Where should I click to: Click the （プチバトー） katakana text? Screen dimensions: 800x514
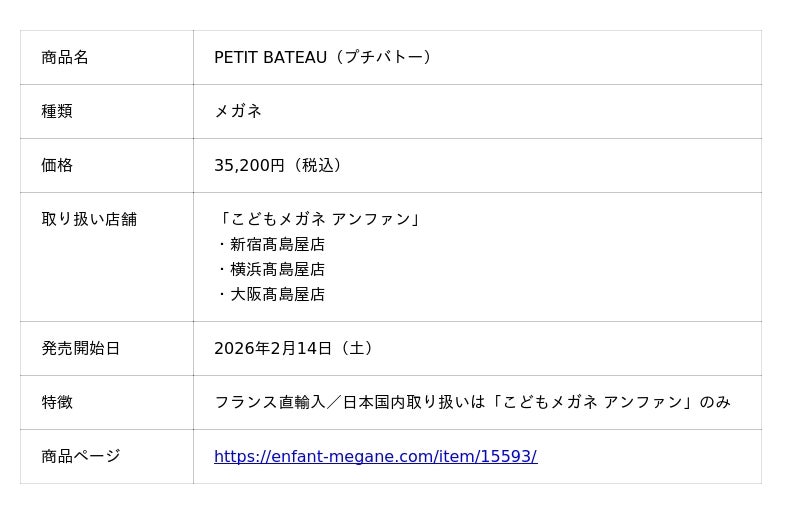[x=384, y=58]
